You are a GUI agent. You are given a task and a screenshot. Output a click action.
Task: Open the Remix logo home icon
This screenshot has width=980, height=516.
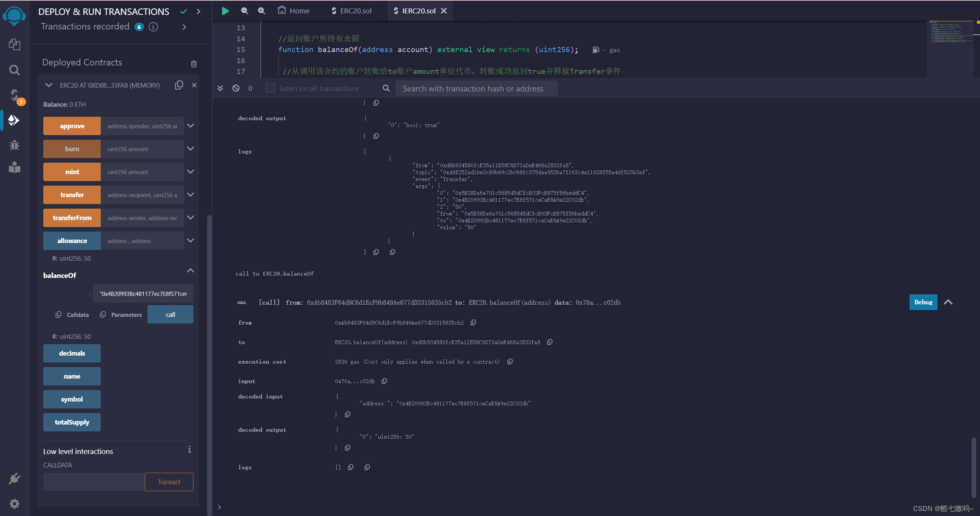[14, 16]
